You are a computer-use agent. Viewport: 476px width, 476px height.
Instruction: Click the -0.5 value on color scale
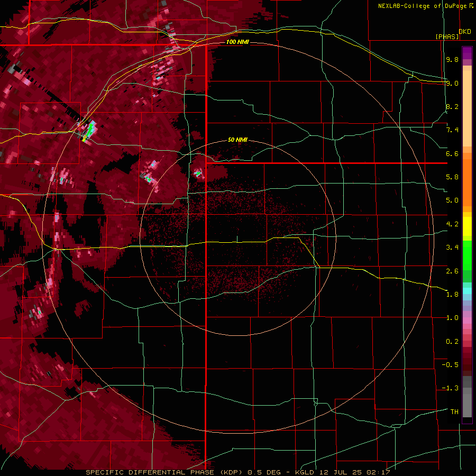click(450, 365)
